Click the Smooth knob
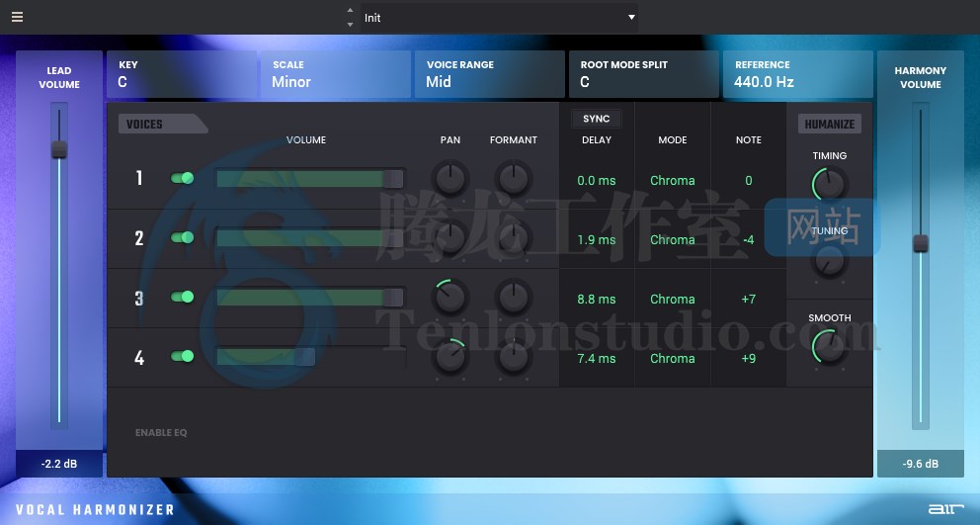Viewport: 980px width, 525px height. tap(830, 347)
